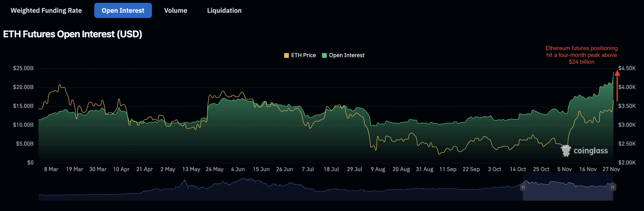The width and height of the screenshot is (644, 211).
Task: Toggle the ETH Price legend series
Action: point(300,55)
